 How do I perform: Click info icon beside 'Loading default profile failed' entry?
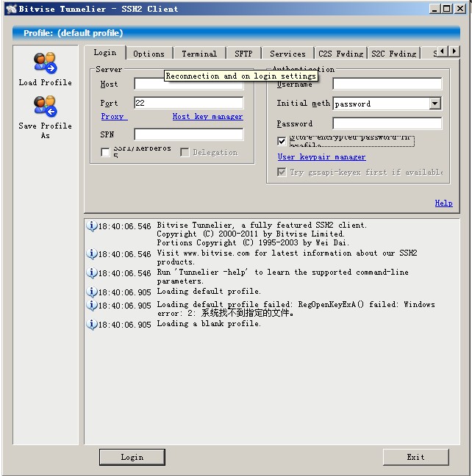point(91,305)
